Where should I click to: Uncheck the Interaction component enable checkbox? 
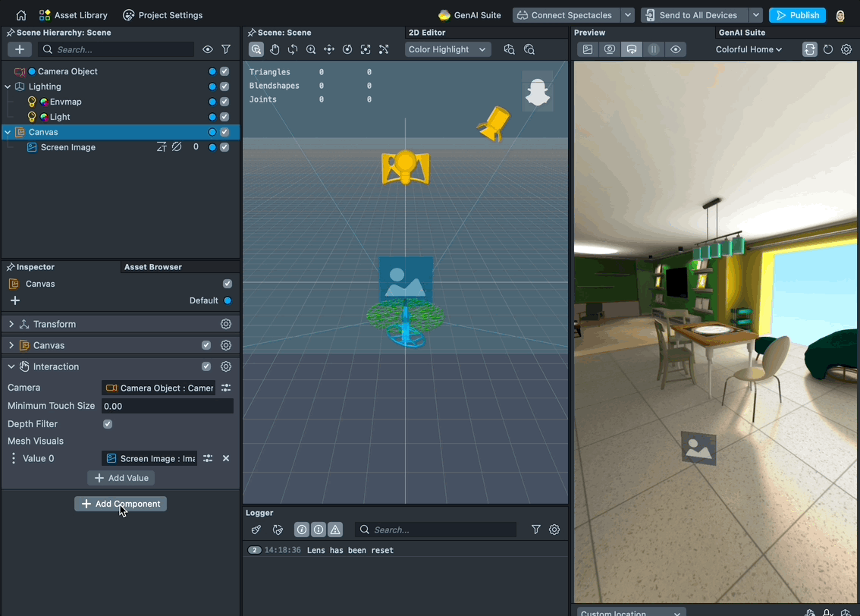click(206, 366)
